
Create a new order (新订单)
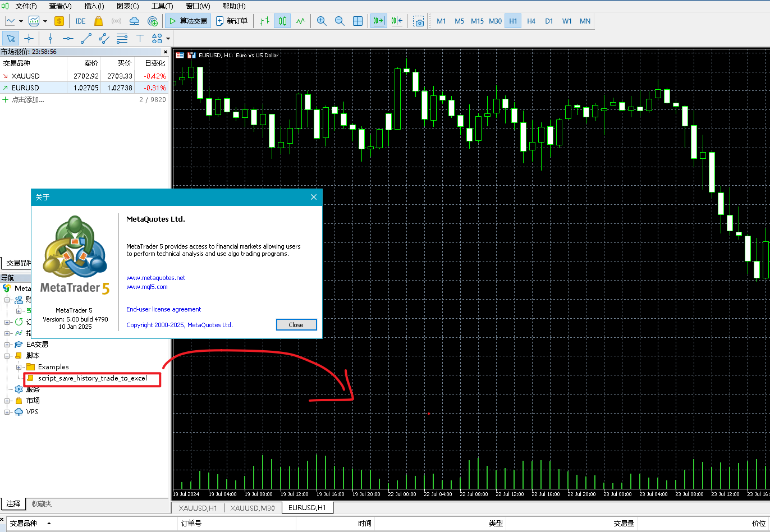click(231, 21)
